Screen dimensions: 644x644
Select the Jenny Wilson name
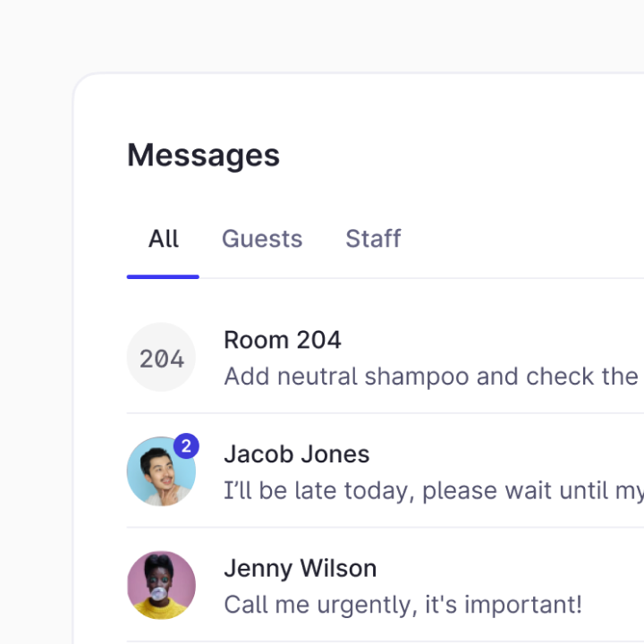coord(300,568)
